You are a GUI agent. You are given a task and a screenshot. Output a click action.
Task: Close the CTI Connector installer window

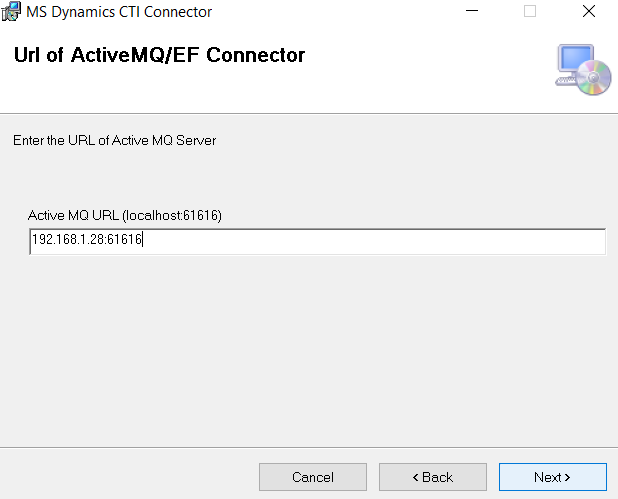click(x=589, y=12)
